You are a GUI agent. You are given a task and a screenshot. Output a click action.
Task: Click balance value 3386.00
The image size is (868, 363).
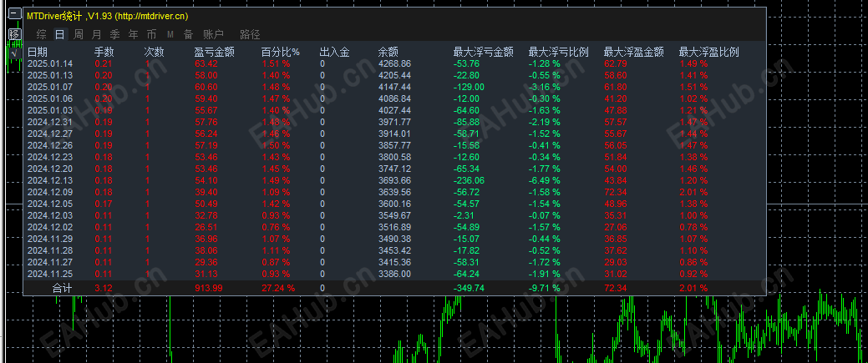[x=394, y=274]
